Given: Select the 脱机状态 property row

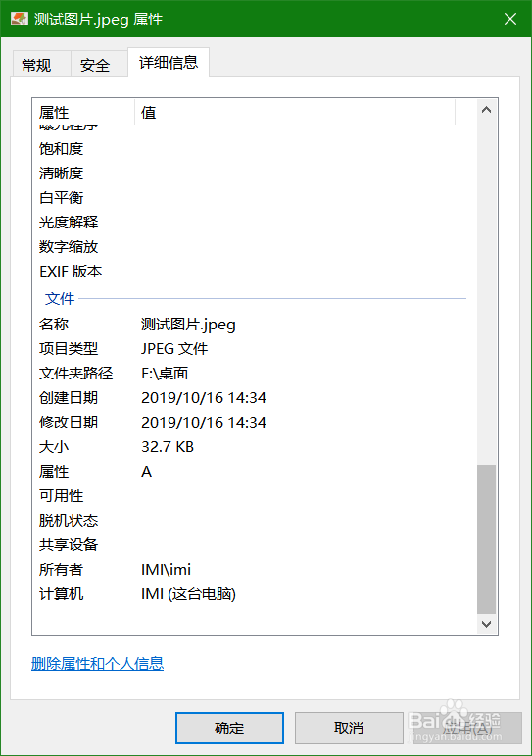Looking at the screenshot, I should pyautogui.click(x=251, y=521).
